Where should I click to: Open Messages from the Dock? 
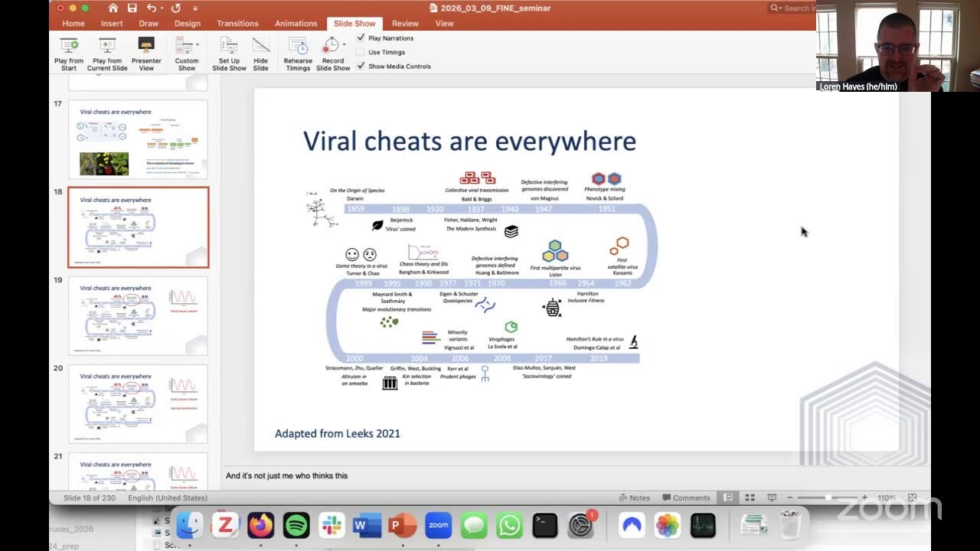click(x=474, y=525)
